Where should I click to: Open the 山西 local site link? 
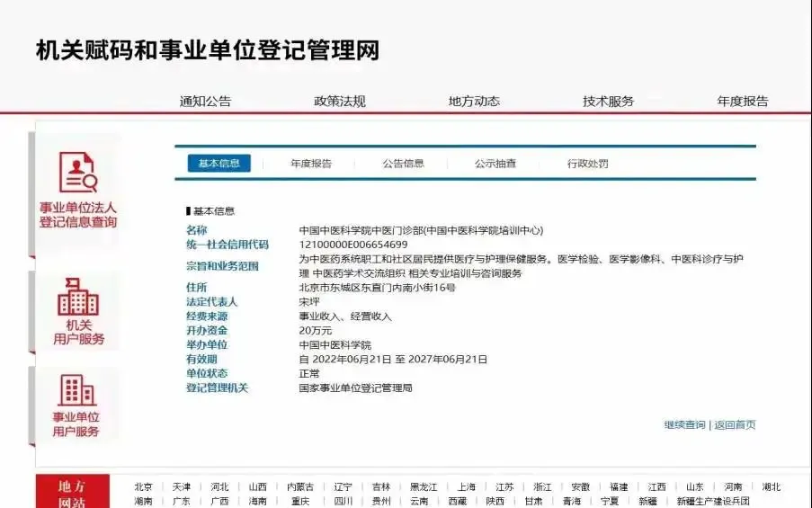257,486
